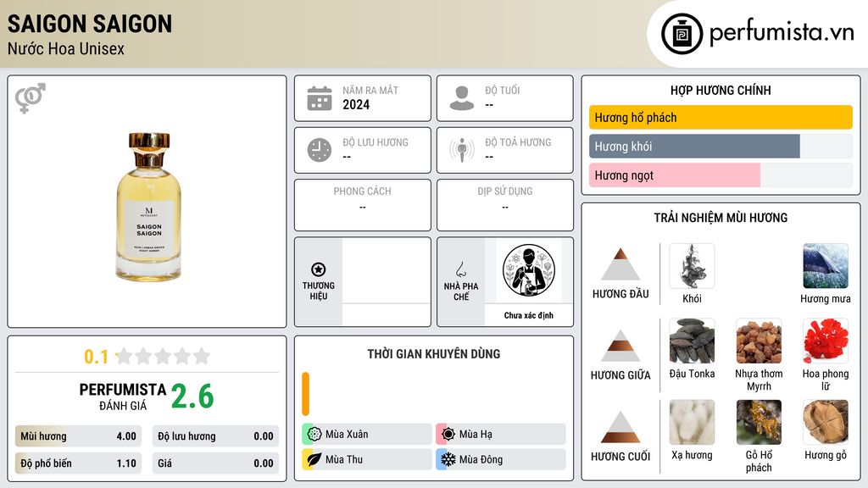The image size is (868, 488).
Task: Open the Hoa phong lữ note image
Action: (x=826, y=341)
